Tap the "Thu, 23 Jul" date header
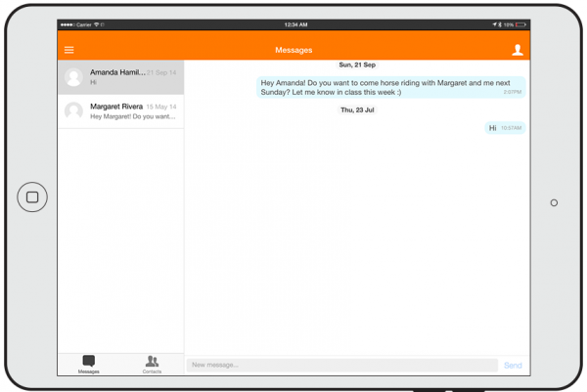 pos(357,110)
